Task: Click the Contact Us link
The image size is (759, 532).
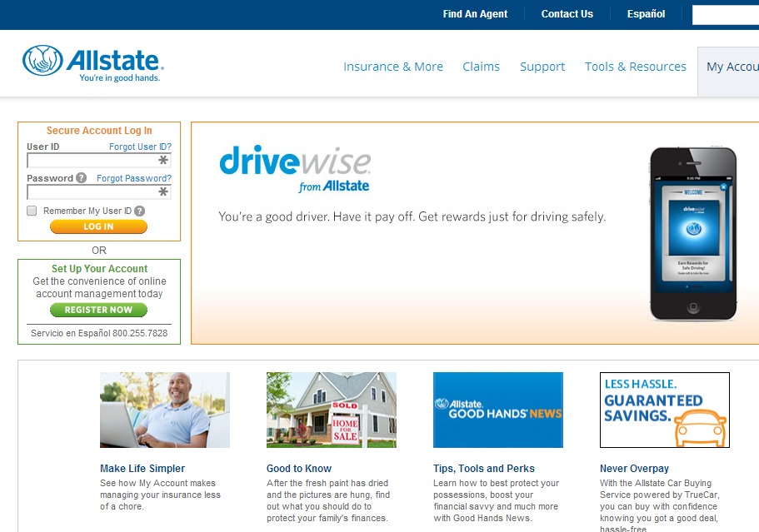Action: tap(567, 14)
